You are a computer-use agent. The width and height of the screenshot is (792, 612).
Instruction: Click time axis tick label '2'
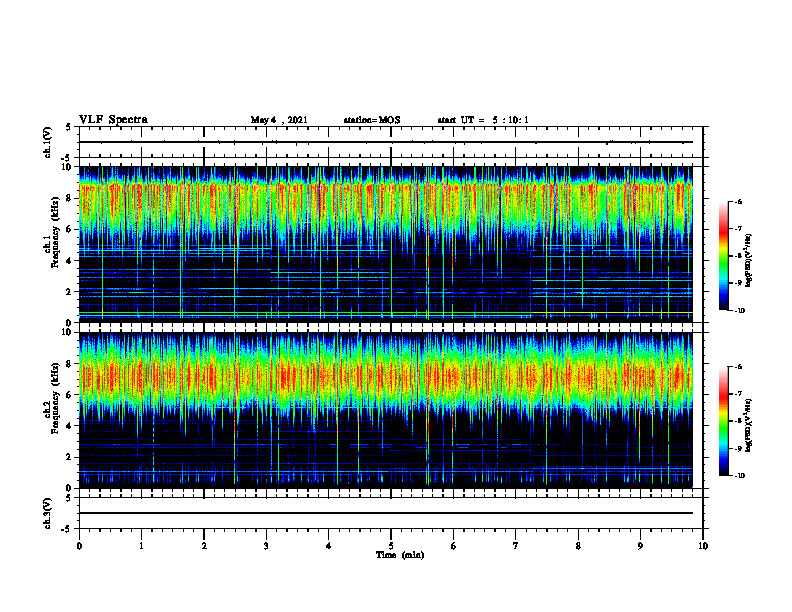(204, 546)
